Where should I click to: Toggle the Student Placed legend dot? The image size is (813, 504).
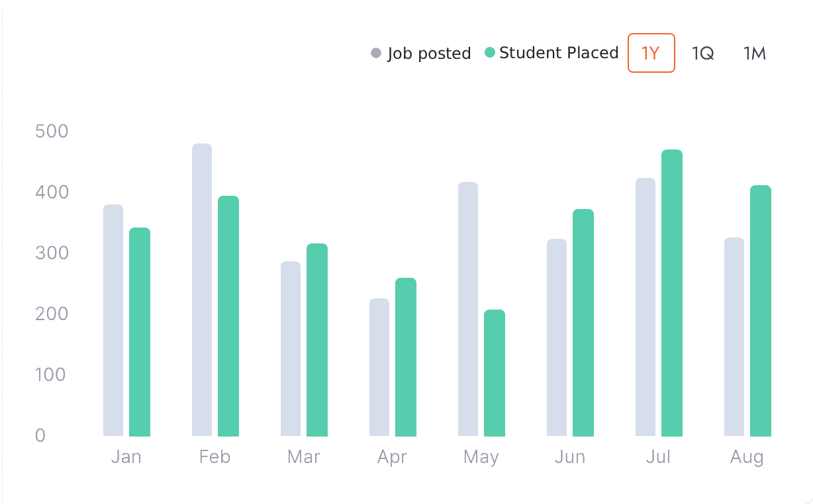coord(490,53)
